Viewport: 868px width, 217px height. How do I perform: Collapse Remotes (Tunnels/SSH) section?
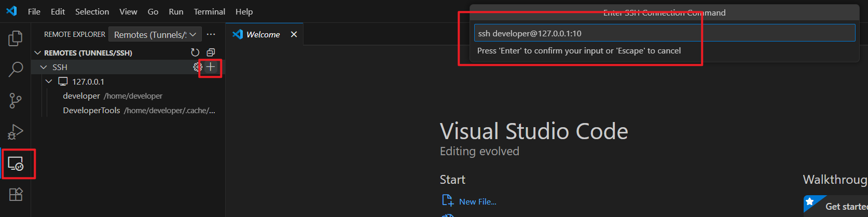(x=37, y=53)
